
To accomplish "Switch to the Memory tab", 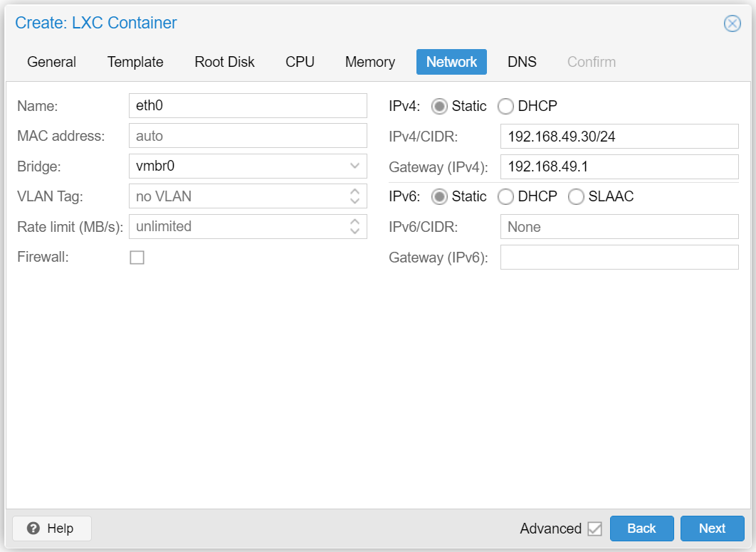I will pos(369,62).
